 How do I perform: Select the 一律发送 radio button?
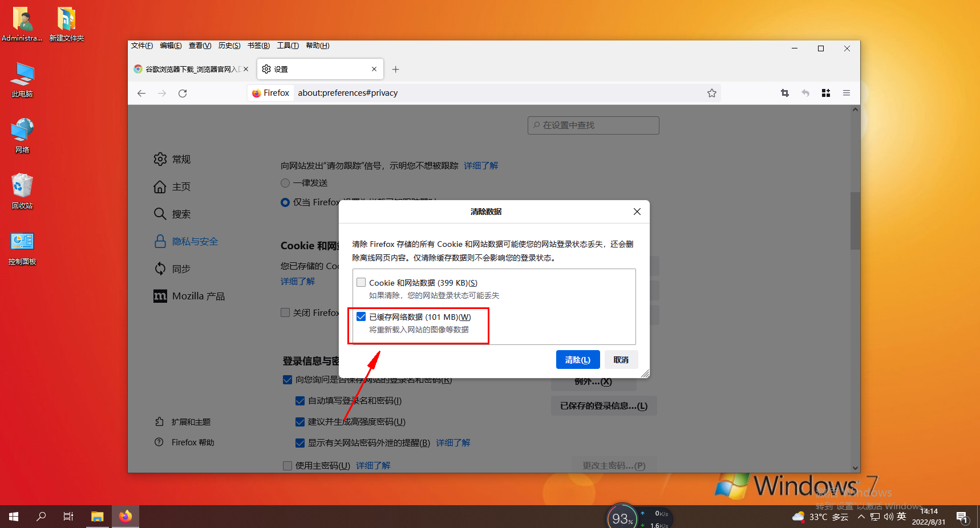pos(285,183)
